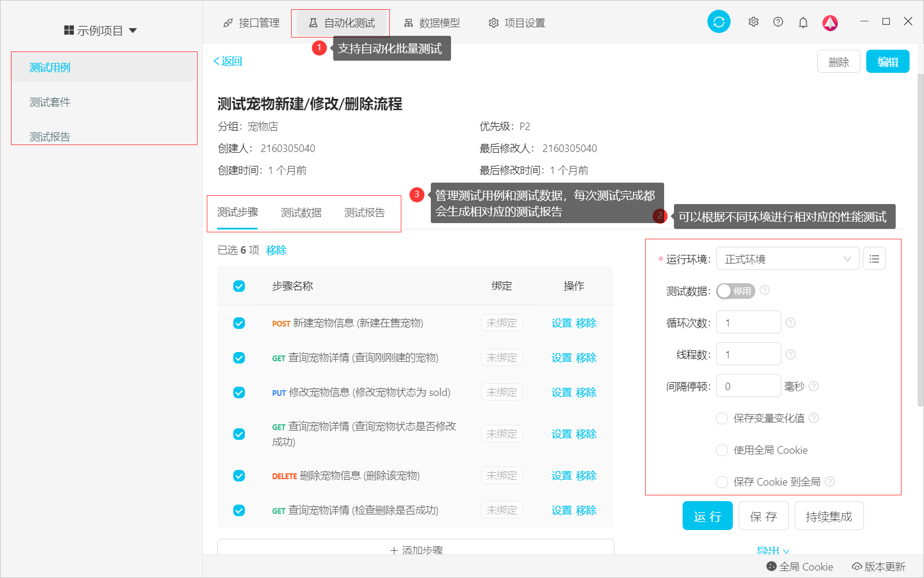Uncheck the POST 新建宠物信息 step

pyautogui.click(x=239, y=323)
